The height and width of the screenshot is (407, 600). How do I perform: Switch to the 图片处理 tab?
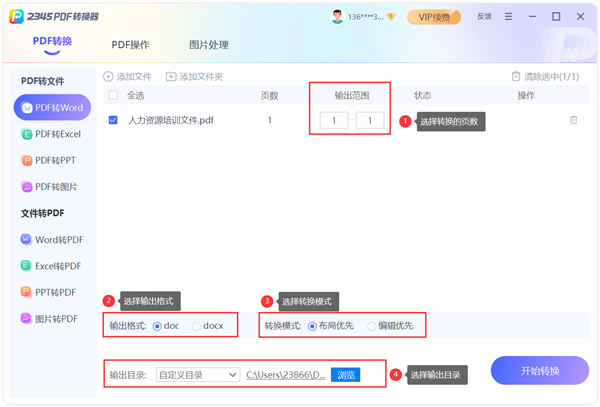pyautogui.click(x=209, y=45)
